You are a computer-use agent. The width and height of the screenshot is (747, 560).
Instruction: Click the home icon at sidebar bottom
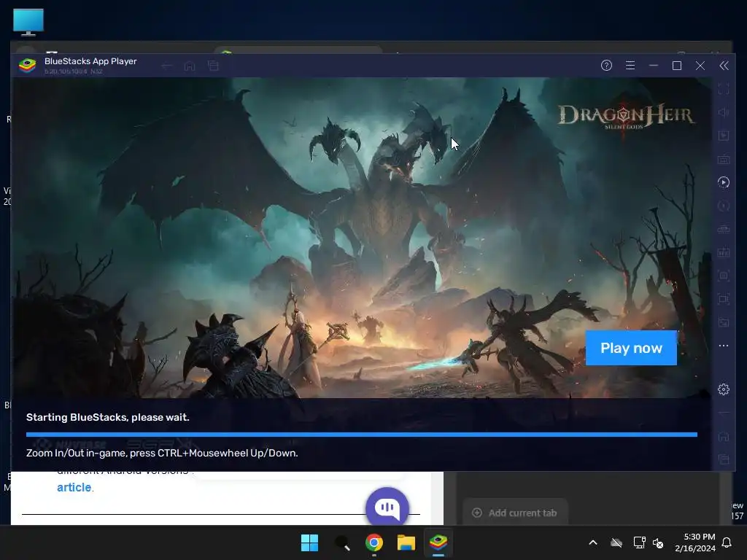tap(723, 436)
